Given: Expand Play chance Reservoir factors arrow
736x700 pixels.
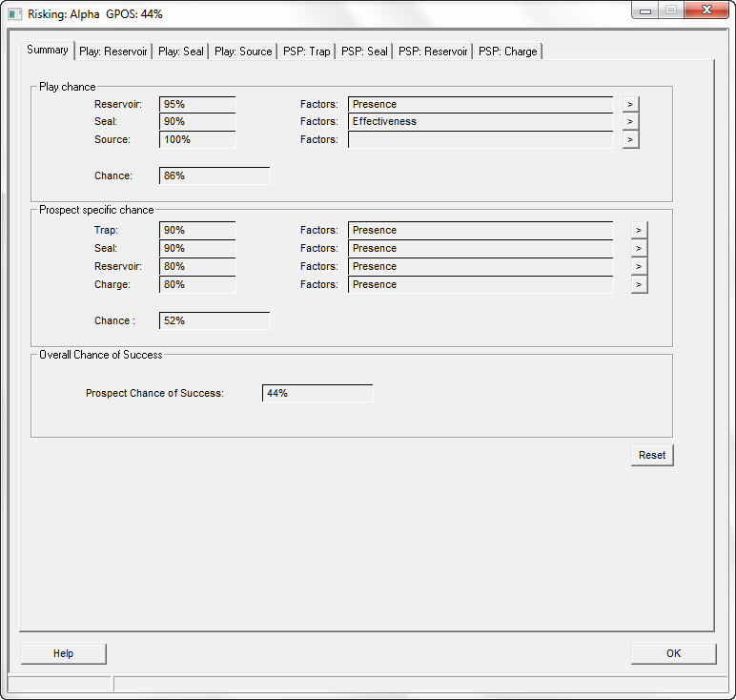Looking at the screenshot, I should coord(630,104).
